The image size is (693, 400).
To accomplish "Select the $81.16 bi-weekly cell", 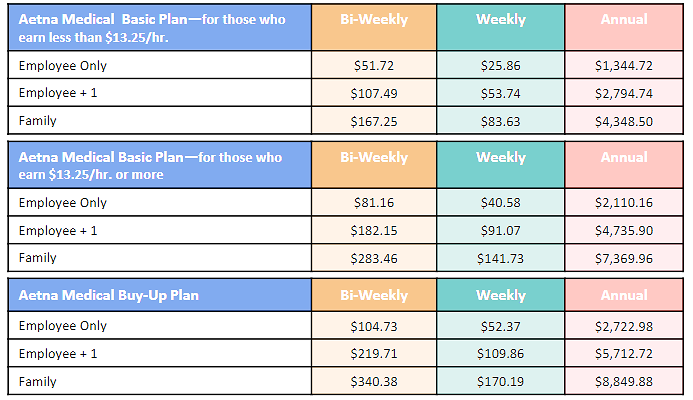I will (374, 203).
